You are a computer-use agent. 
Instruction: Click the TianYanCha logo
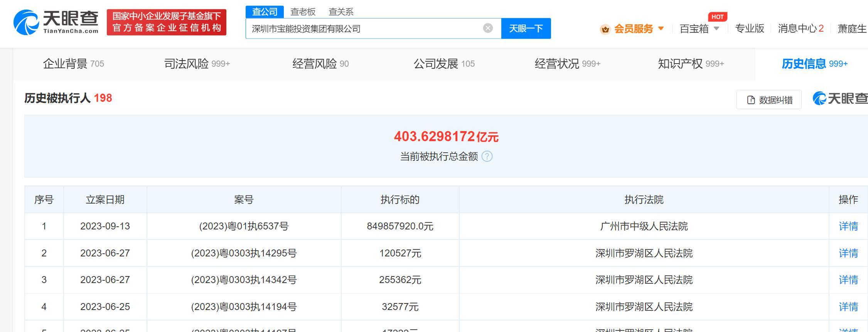click(x=56, y=22)
